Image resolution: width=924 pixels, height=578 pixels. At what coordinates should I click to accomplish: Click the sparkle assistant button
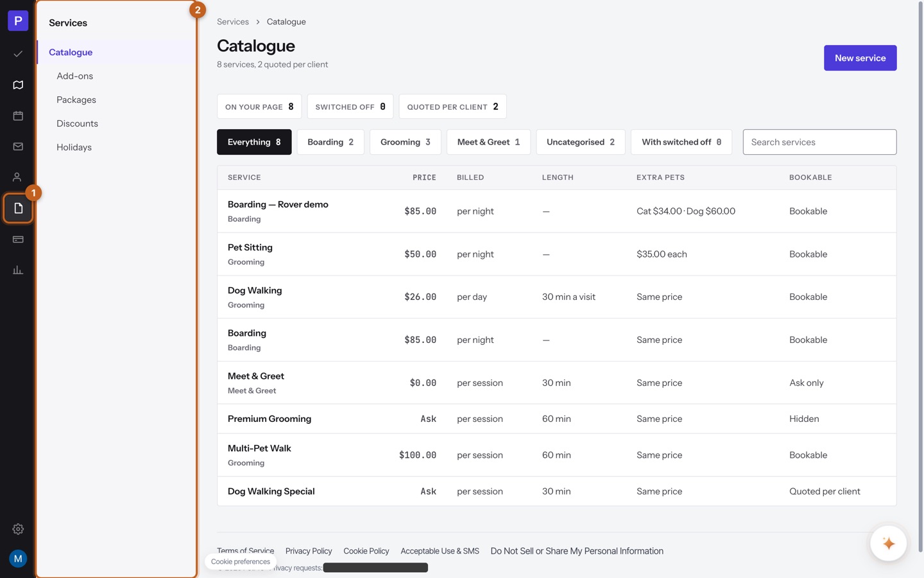point(888,543)
